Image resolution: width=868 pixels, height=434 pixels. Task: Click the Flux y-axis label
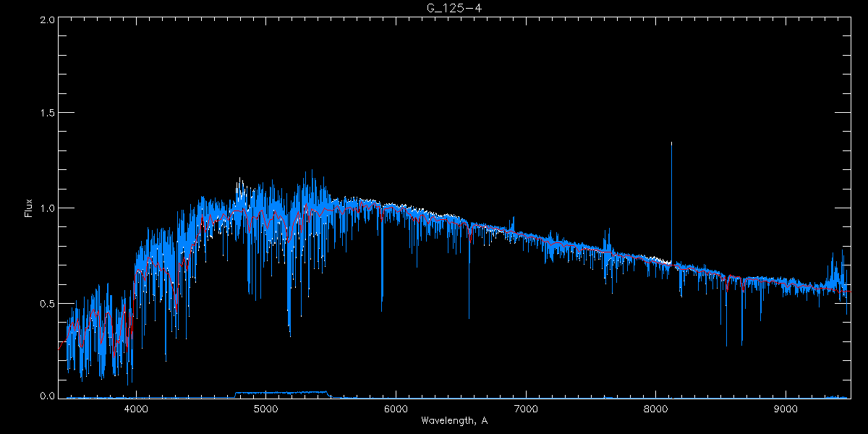(x=29, y=208)
